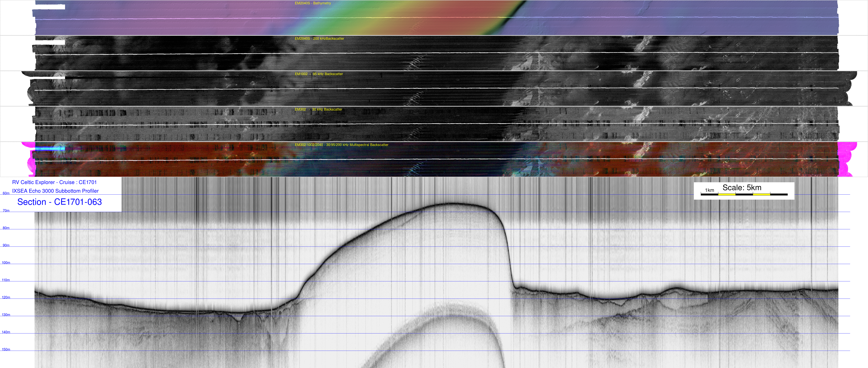
Task: Click the cyan bar on the multispectral strip
Action: pyautogui.click(x=50, y=149)
